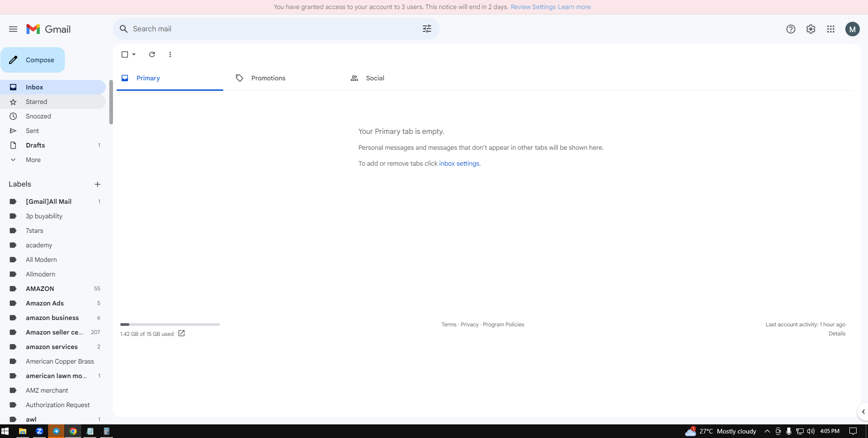The image size is (868, 438).
Task: Refresh the inbox
Action: coord(152,54)
